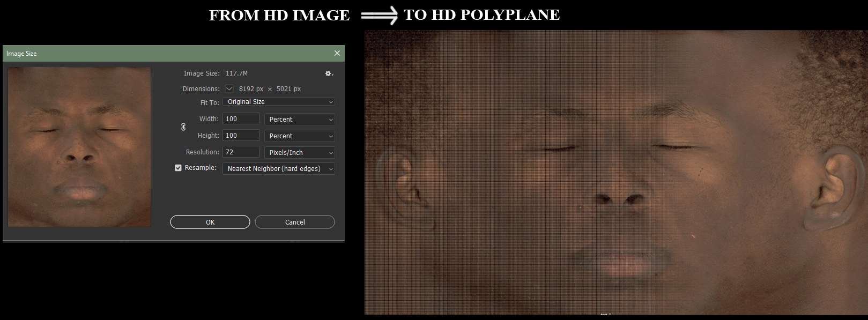Click into the Width value field
The height and width of the screenshot is (320, 868).
[241, 119]
